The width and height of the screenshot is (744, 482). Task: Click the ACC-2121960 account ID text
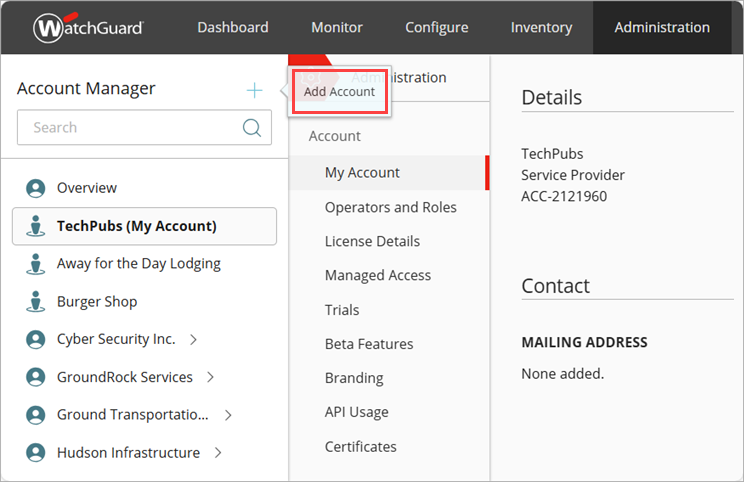(x=564, y=196)
